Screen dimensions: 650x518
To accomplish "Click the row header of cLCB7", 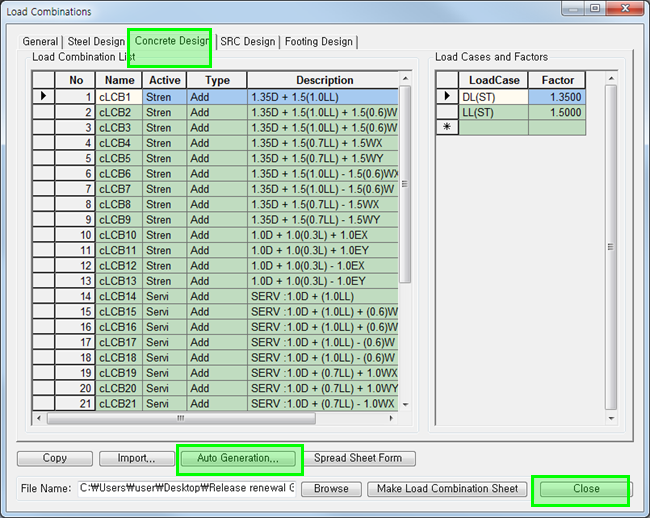I will (44, 189).
